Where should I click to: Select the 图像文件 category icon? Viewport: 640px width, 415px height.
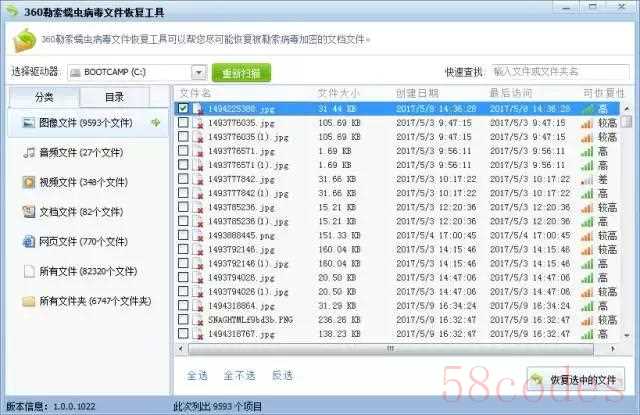[29, 122]
